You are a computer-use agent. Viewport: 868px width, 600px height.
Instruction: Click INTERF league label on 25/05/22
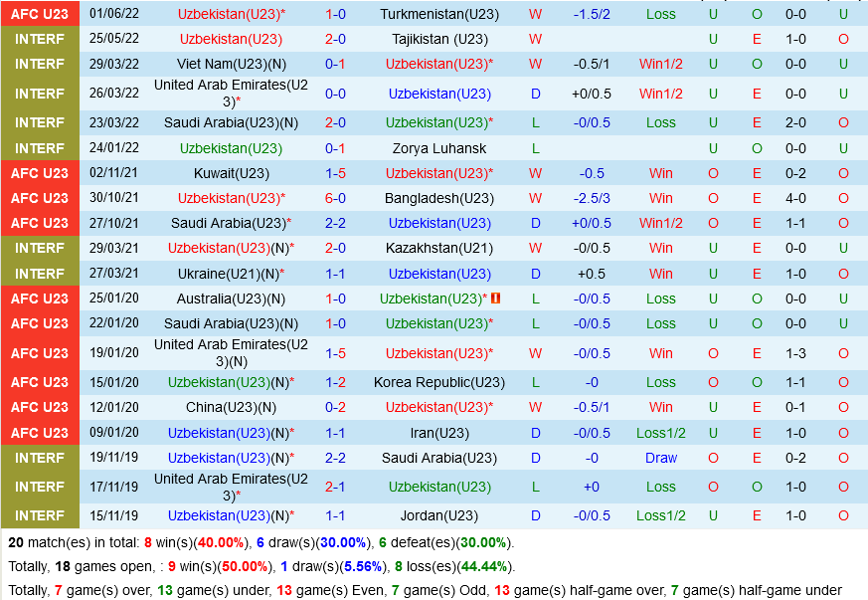pyautogui.click(x=40, y=40)
